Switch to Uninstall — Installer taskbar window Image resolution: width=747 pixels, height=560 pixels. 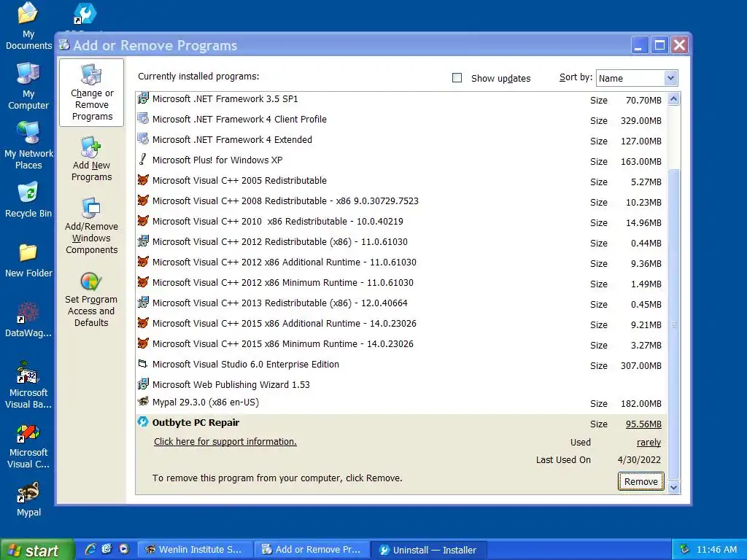429,550
